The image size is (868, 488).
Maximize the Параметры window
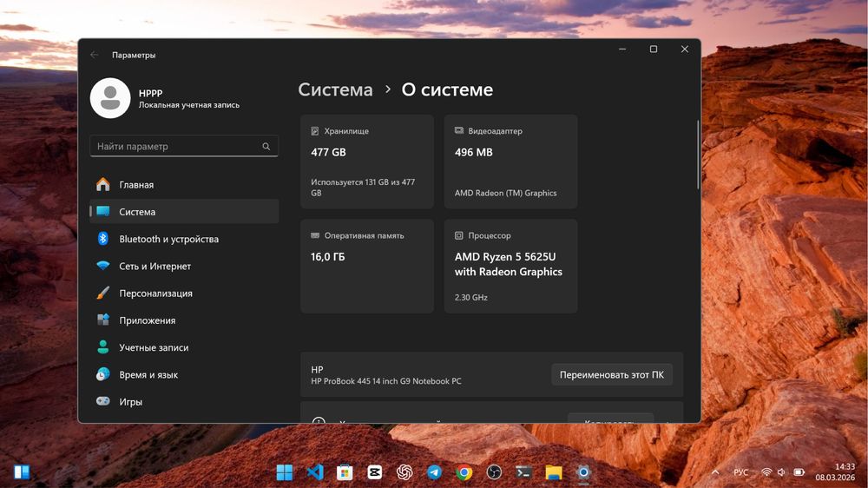[654, 49]
